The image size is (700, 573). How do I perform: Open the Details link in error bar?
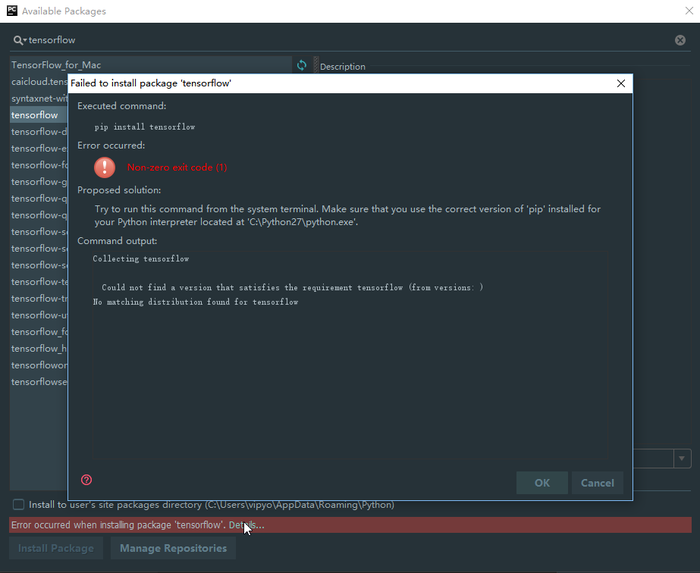pyautogui.click(x=246, y=525)
